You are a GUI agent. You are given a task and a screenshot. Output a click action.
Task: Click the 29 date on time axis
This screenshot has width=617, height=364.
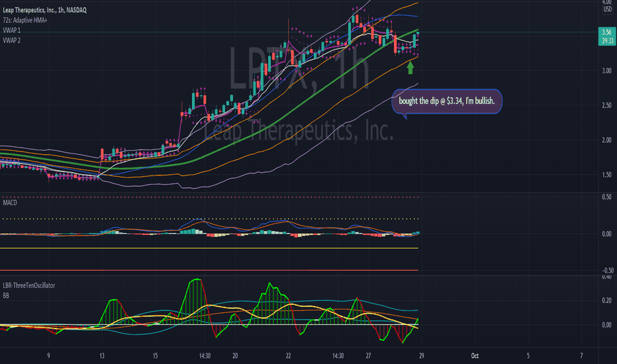click(x=422, y=356)
